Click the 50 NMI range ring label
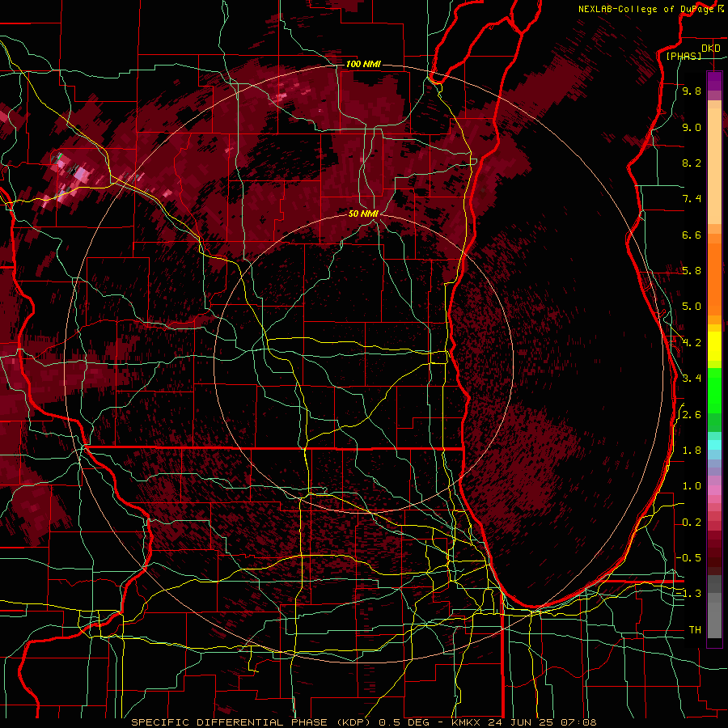The width and height of the screenshot is (728, 728). (x=363, y=214)
